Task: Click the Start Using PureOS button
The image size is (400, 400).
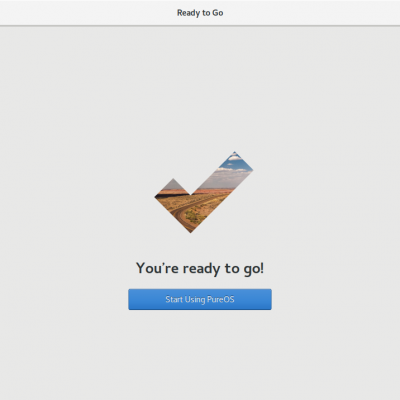Action: click(x=200, y=299)
